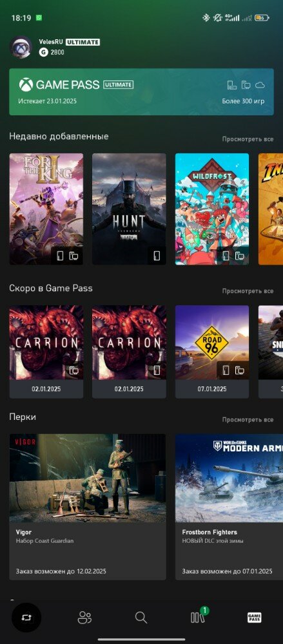The height and width of the screenshot is (644, 283).
Task: Open Hunt Showdown game cover
Action: pos(129,209)
